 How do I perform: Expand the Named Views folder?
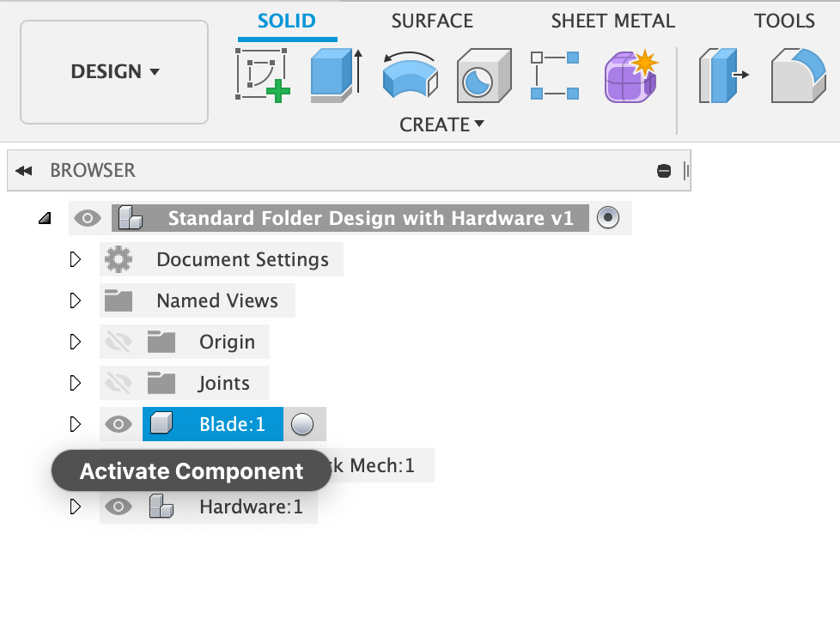coord(75,301)
